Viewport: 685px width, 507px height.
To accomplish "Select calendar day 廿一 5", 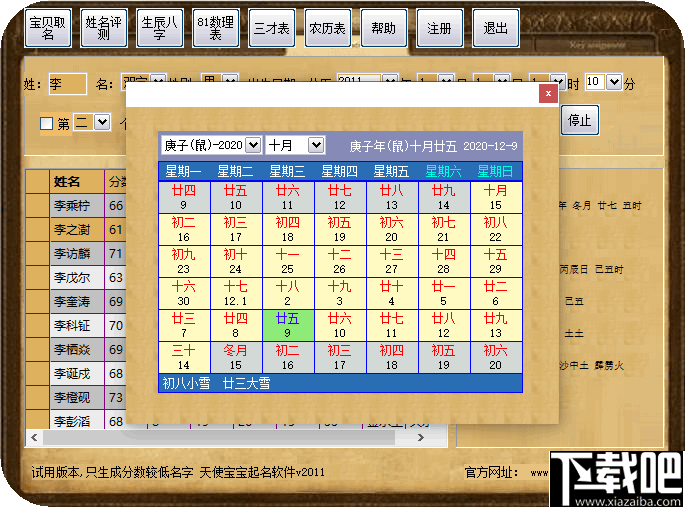I will [x=444, y=293].
